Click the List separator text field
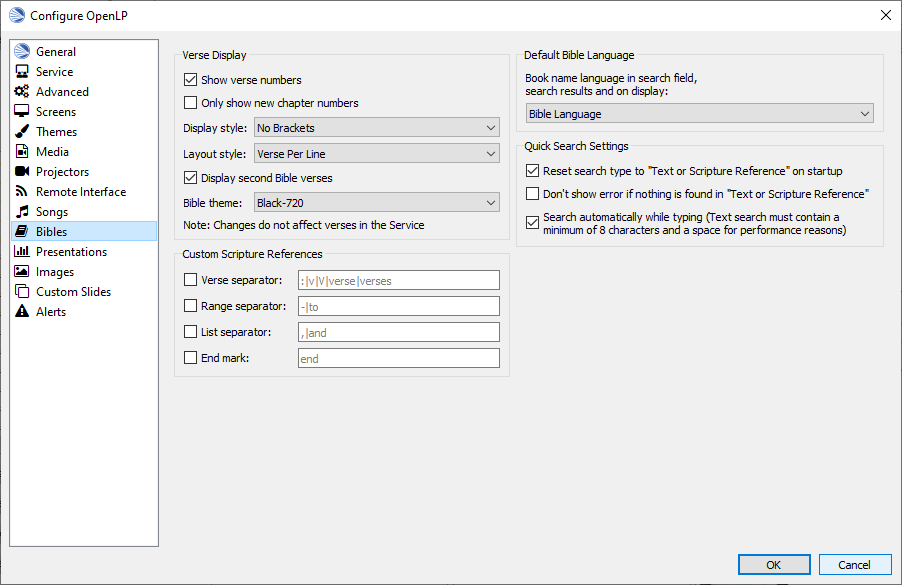This screenshot has width=902, height=585. (x=399, y=332)
